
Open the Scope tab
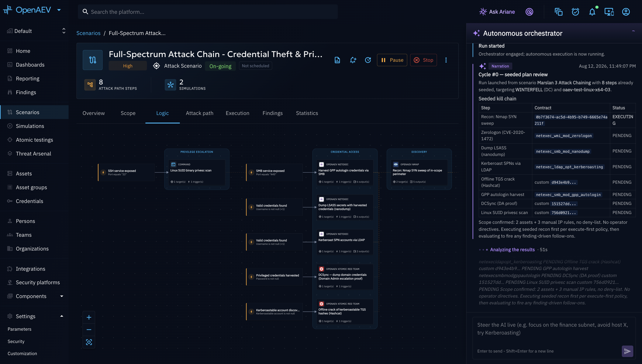pyautogui.click(x=128, y=113)
